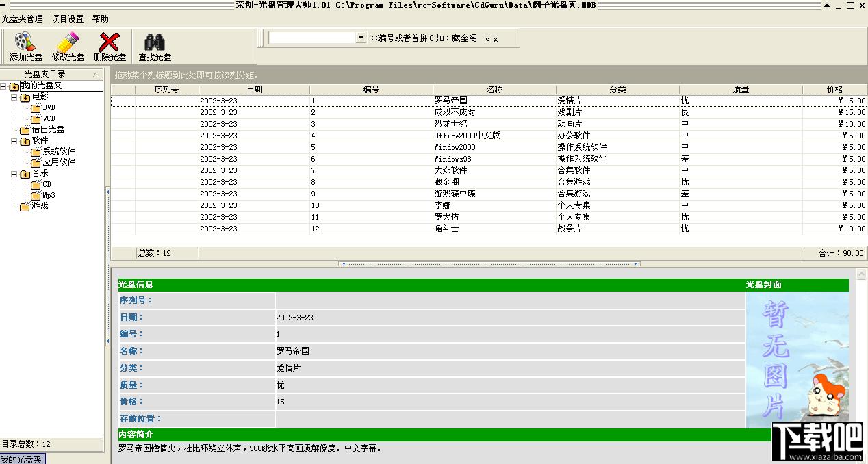Screen dimensions: 868x464
Task: Select the Window2000 row
Action: point(489,147)
